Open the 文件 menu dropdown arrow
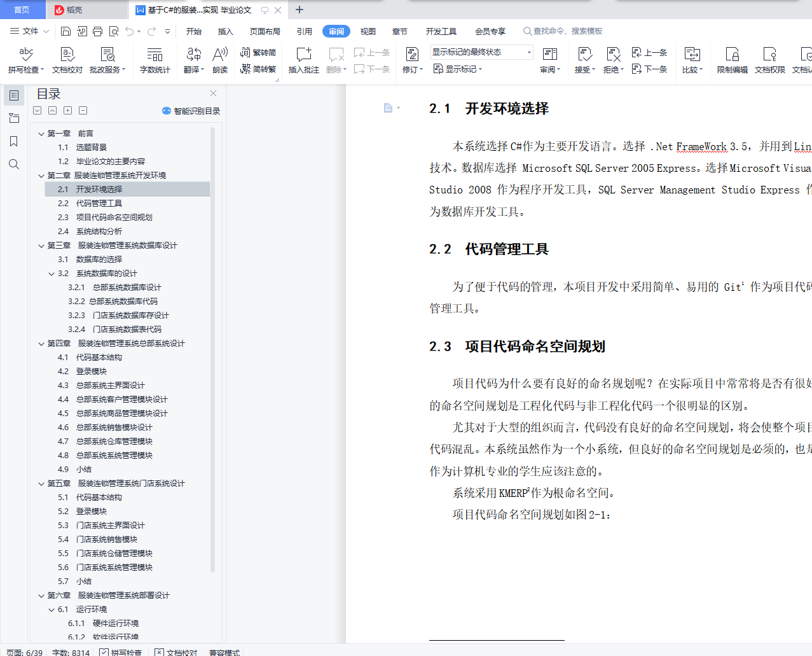 [x=46, y=31]
